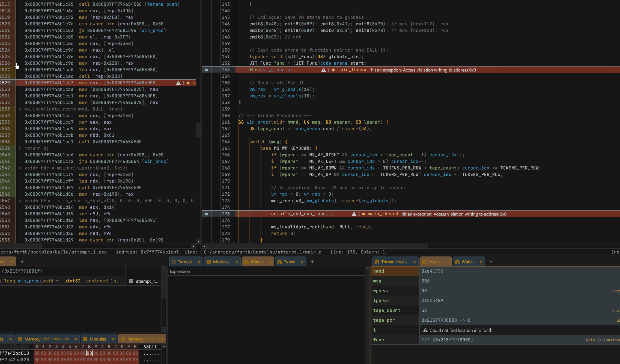Click the instruction pointer arrow on line 175
The image size is (620, 364).
[x=207, y=214]
